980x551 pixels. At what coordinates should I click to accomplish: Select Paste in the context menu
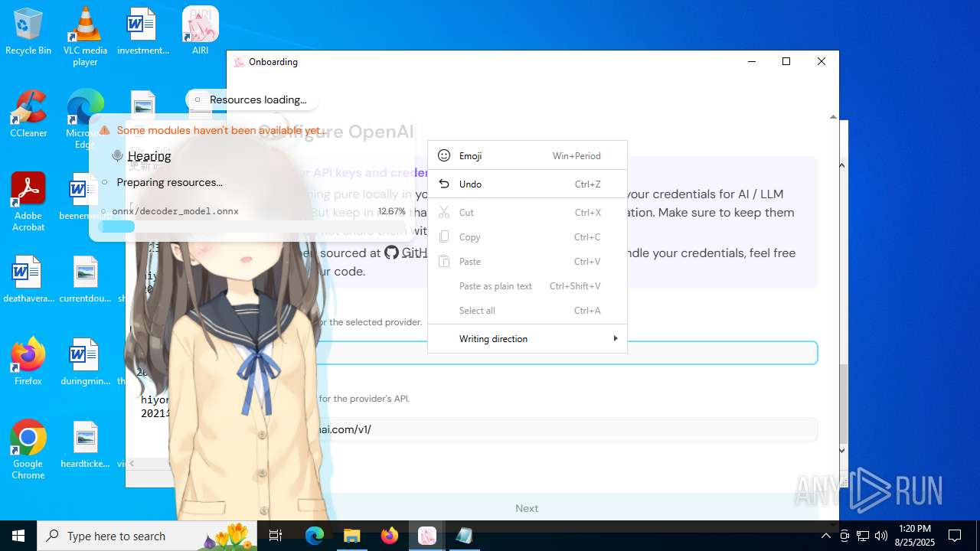pyautogui.click(x=528, y=262)
